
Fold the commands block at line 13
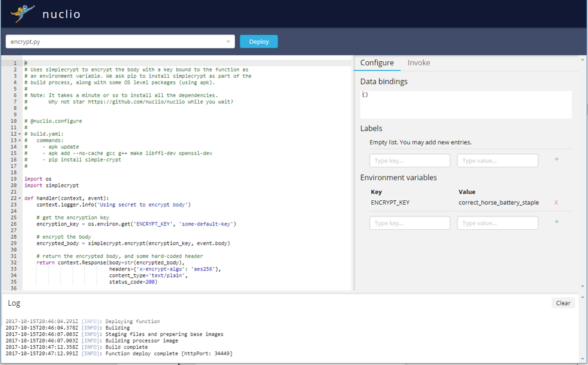[20, 140]
